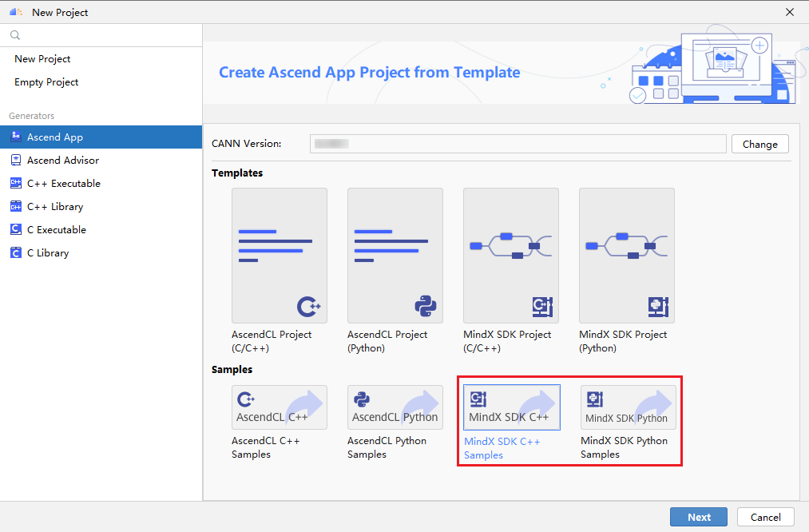Select the Ascend App generator label
Image resolution: width=809 pixels, height=532 pixels.
click(x=54, y=137)
